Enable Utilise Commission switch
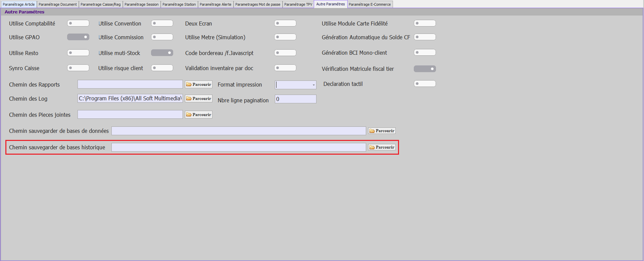 162,37
